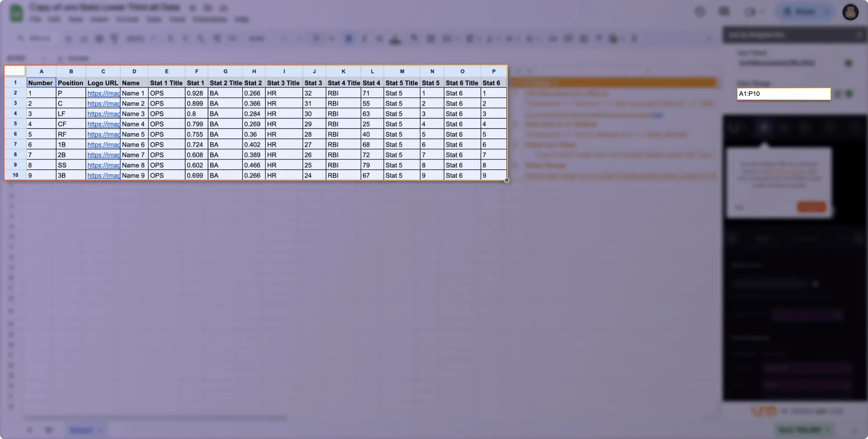Select the 'Name 4' cell
This screenshot has width=868, height=439.
click(x=134, y=124)
